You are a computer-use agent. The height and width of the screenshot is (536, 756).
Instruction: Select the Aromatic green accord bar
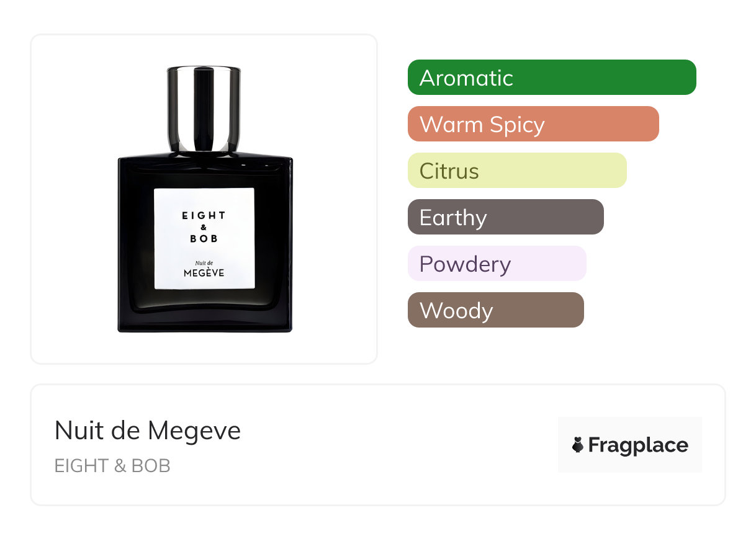click(x=552, y=78)
